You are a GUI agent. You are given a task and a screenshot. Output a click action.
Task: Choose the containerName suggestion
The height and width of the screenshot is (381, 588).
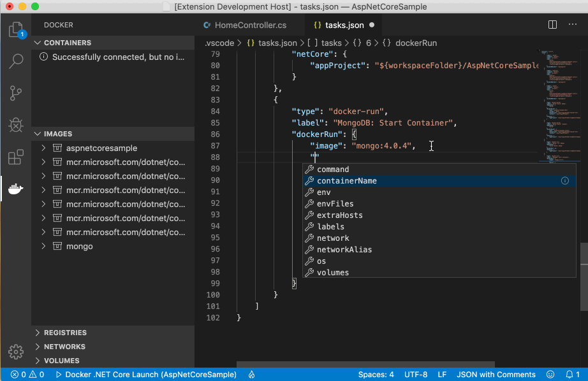[439, 181]
